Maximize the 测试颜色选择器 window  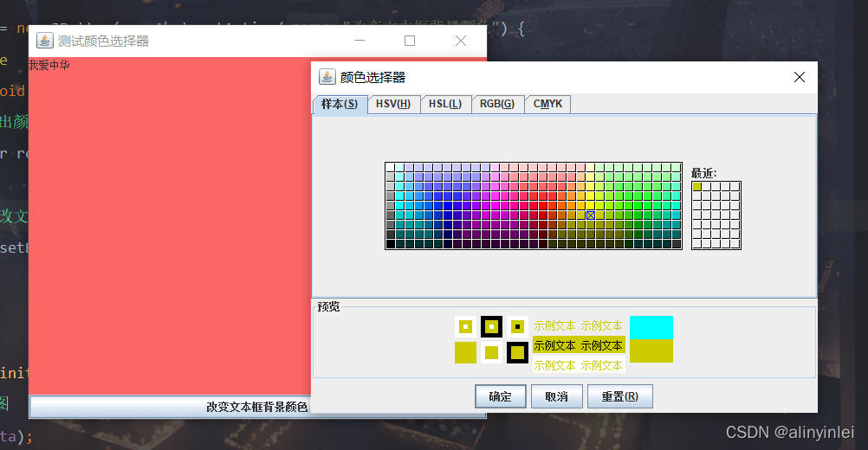[410, 41]
